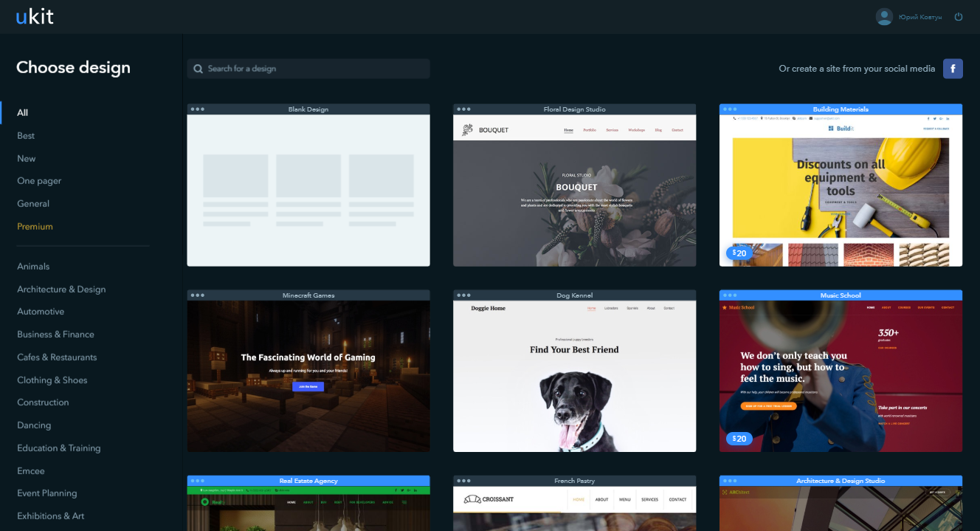The image size is (980, 531).
Task: Open the user profile avatar
Action: (884, 17)
